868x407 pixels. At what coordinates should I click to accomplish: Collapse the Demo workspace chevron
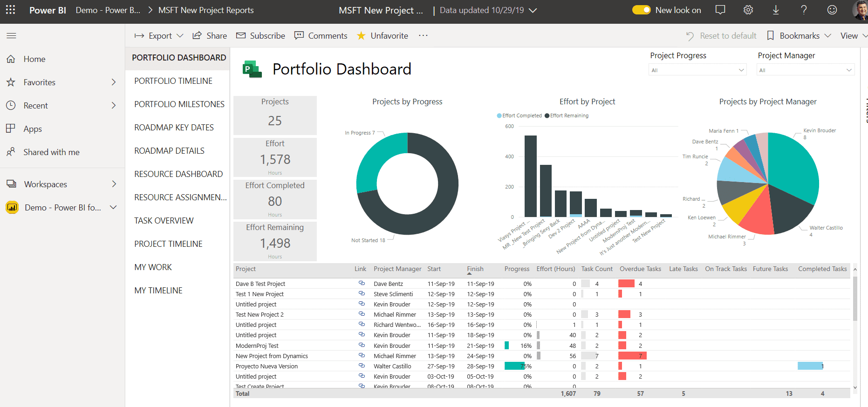[113, 207]
